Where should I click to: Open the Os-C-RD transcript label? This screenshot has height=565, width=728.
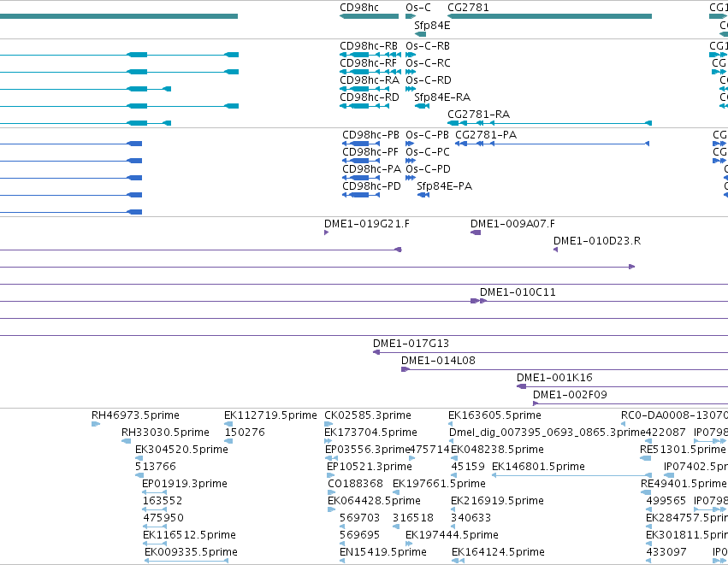(428, 80)
